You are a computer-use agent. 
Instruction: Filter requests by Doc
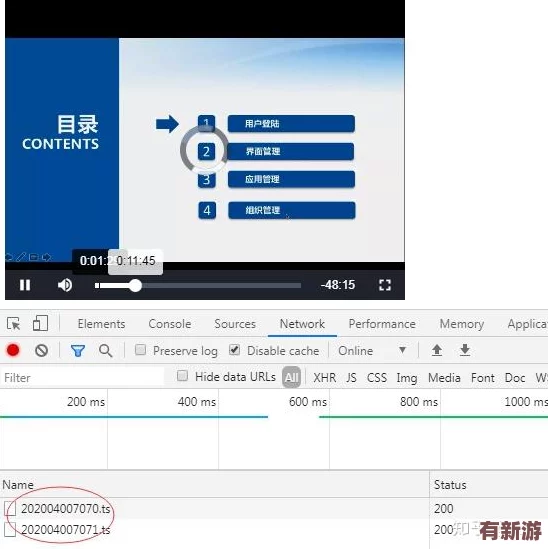515,378
